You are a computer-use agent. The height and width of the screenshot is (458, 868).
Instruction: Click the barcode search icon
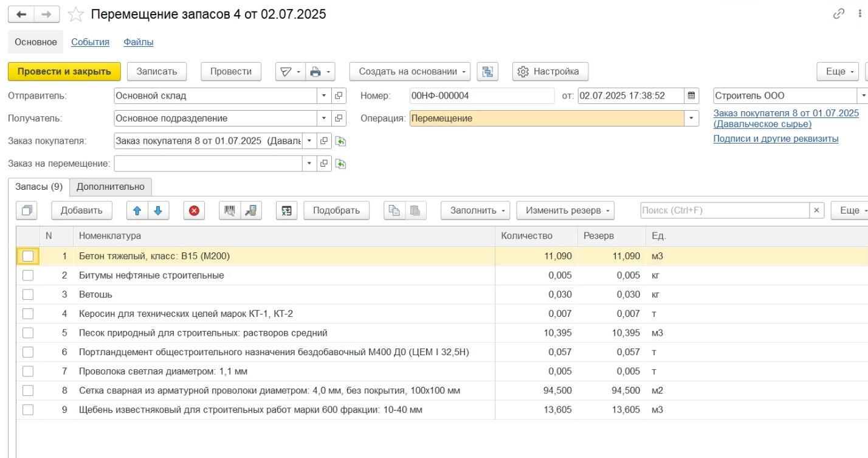(229, 210)
